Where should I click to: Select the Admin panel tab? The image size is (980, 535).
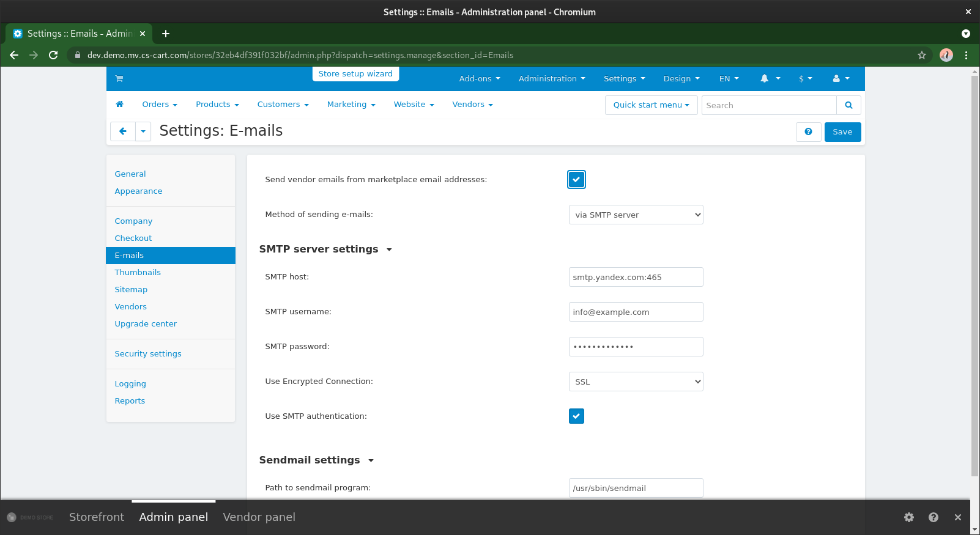[x=174, y=517]
